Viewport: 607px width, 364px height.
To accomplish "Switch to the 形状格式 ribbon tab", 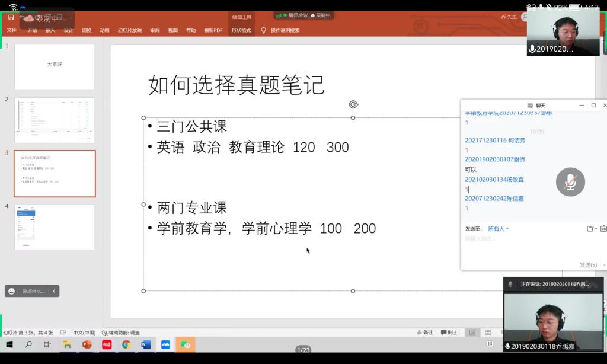I will click(x=241, y=30).
